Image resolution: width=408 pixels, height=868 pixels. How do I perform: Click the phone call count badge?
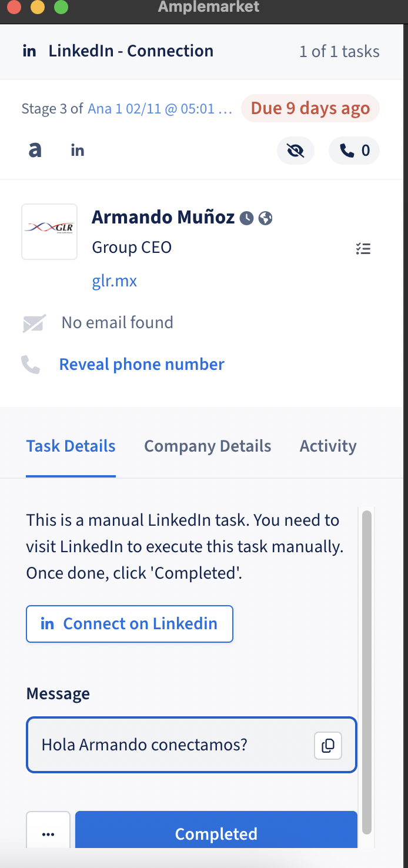[354, 151]
